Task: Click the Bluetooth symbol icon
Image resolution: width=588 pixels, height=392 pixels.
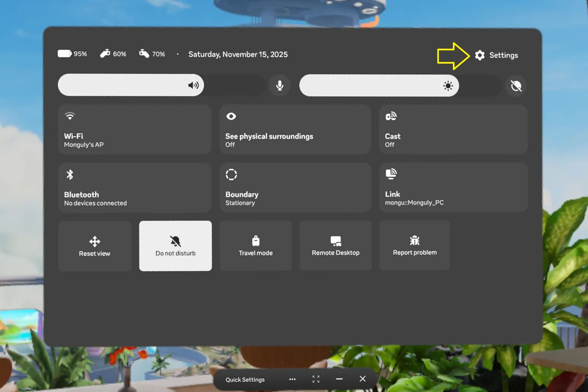Action: [x=70, y=175]
